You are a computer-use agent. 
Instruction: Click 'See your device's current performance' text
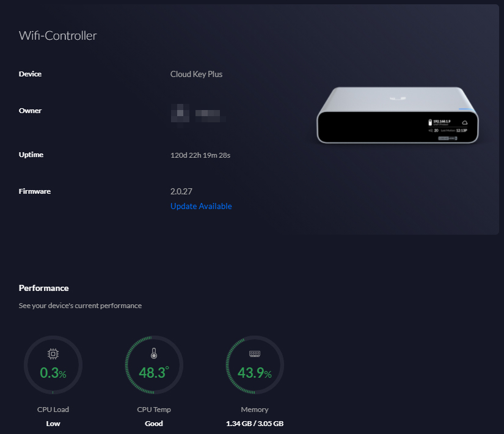click(x=80, y=306)
